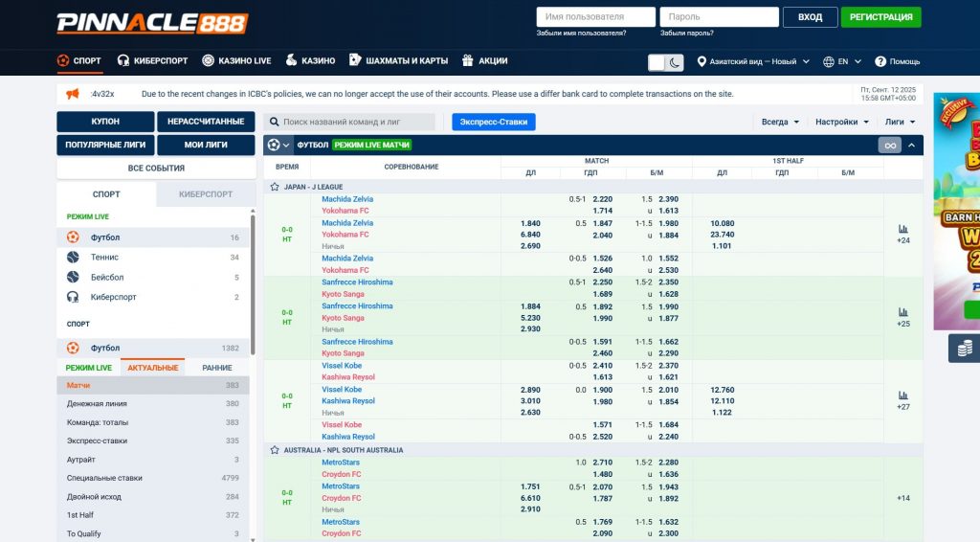Open the coins stack side widget
This screenshot has width=980, height=542.
pyautogui.click(x=964, y=349)
